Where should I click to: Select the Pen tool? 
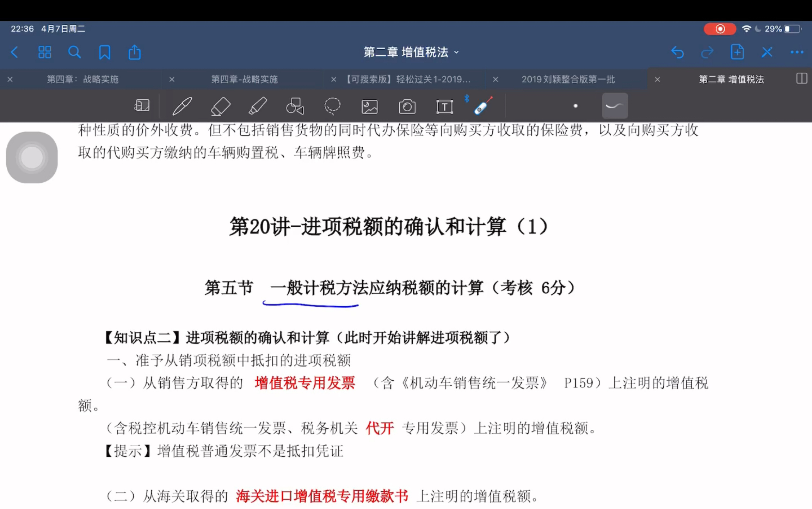[182, 106]
